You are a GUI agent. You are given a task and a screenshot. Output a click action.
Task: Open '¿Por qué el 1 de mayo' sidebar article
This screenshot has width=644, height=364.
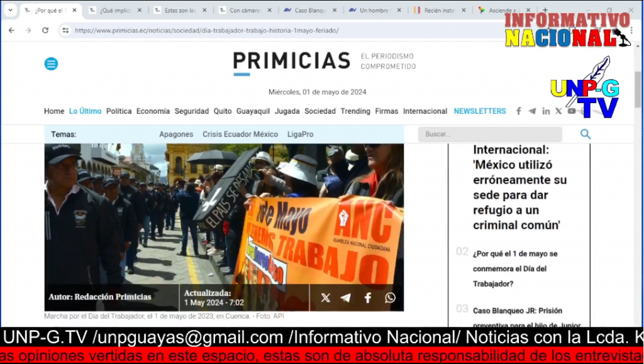[x=515, y=269]
